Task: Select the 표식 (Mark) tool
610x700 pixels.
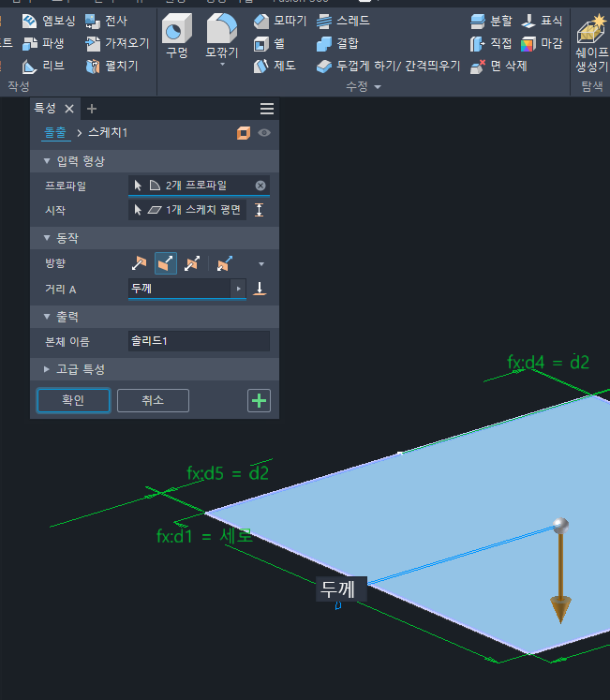Action: (542, 21)
